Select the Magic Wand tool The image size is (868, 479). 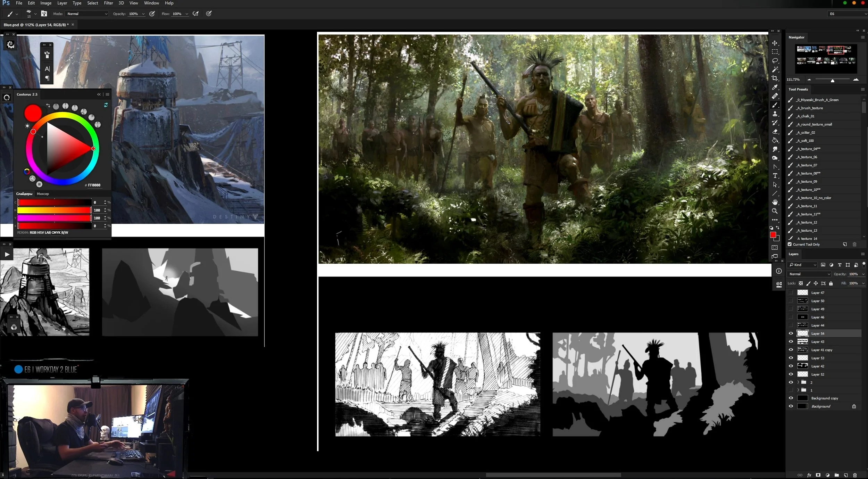pyautogui.click(x=775, y=69)
